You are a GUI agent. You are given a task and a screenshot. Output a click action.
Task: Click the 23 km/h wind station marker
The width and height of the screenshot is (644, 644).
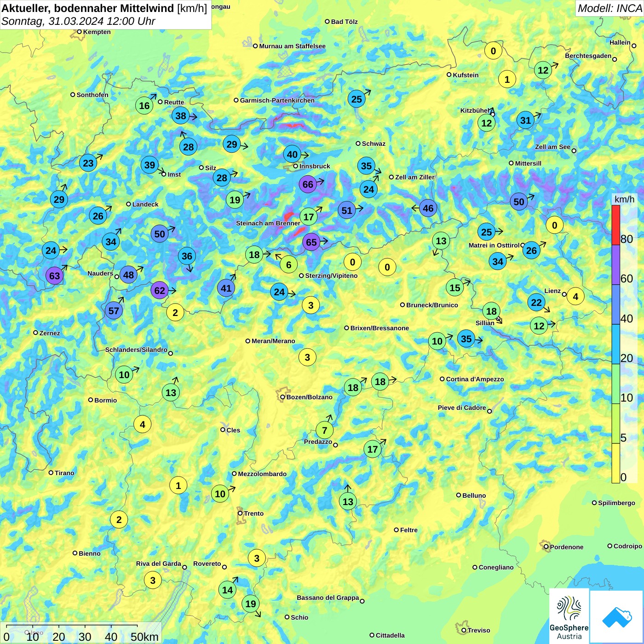[88, 162]
